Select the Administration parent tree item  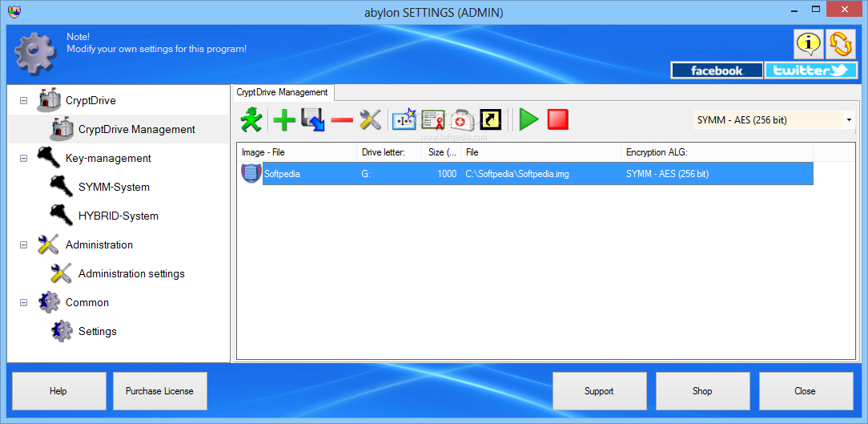coord(99,244)
